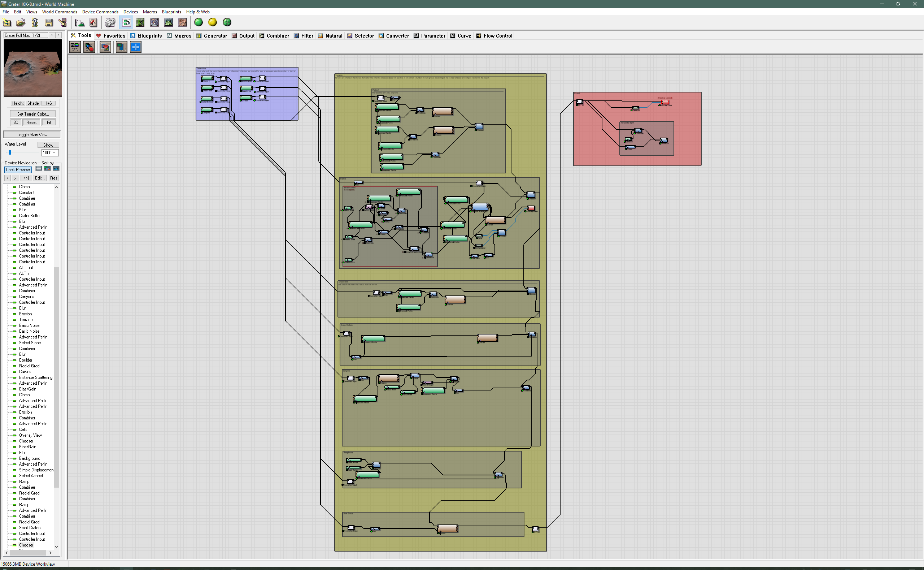Viewport: 924px width, 570px height.
Task: Toggle the Lock Preview button
Action: 18,170
